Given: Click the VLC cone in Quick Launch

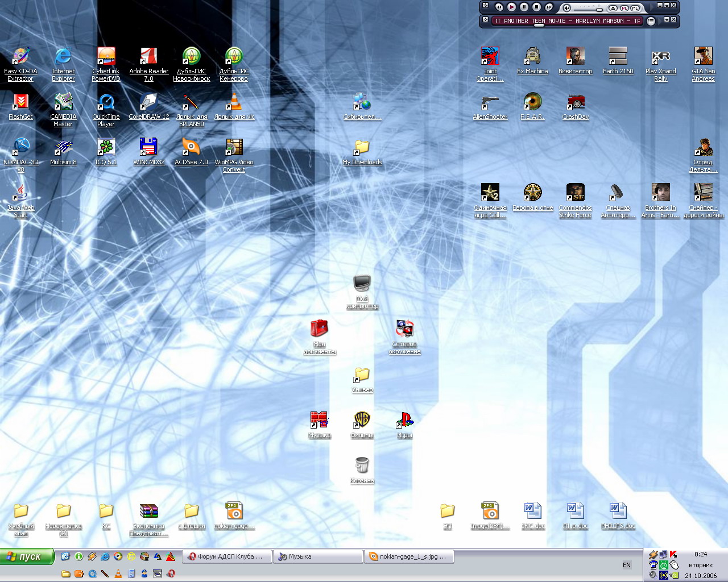Looking at the screenshot, I should point(118,573).
